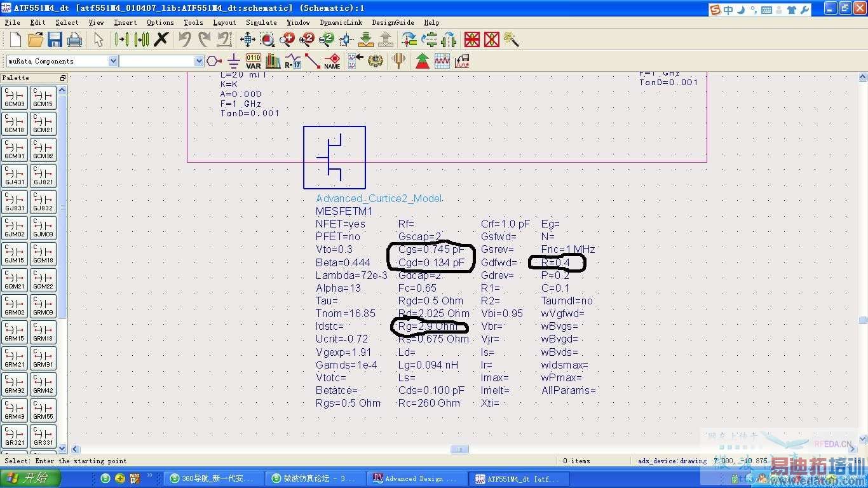Click the Rc=260 Ohm parameter
868x488 pixels.
click(x=429, y=403)
